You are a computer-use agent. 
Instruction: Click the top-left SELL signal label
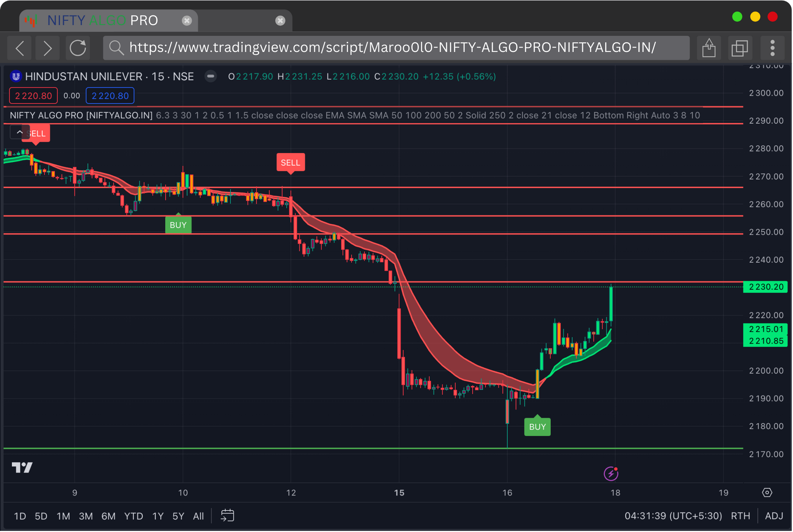36,134
